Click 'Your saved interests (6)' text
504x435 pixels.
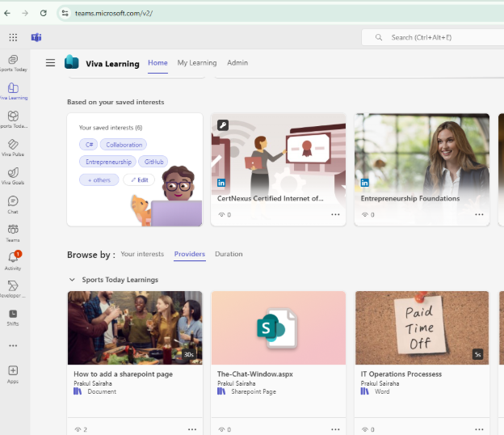(x=111, y=128)
